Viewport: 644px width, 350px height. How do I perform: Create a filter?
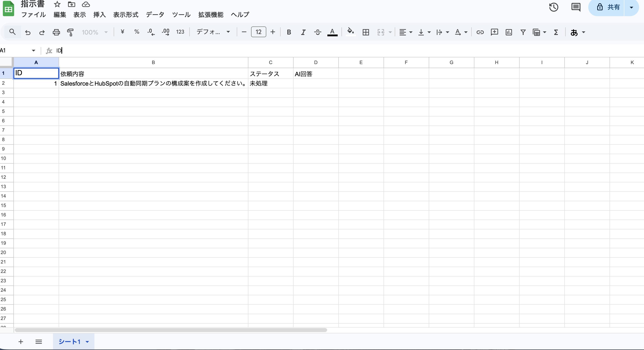pyautogui.click(x=523, y=32)
